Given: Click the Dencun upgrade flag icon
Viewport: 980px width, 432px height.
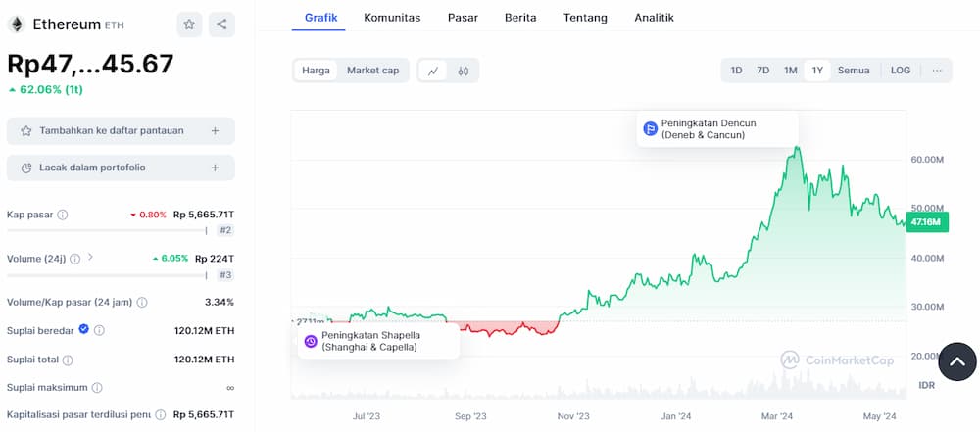Looking at the screenshot, I should pyautogui.click(x=650, y=128).
